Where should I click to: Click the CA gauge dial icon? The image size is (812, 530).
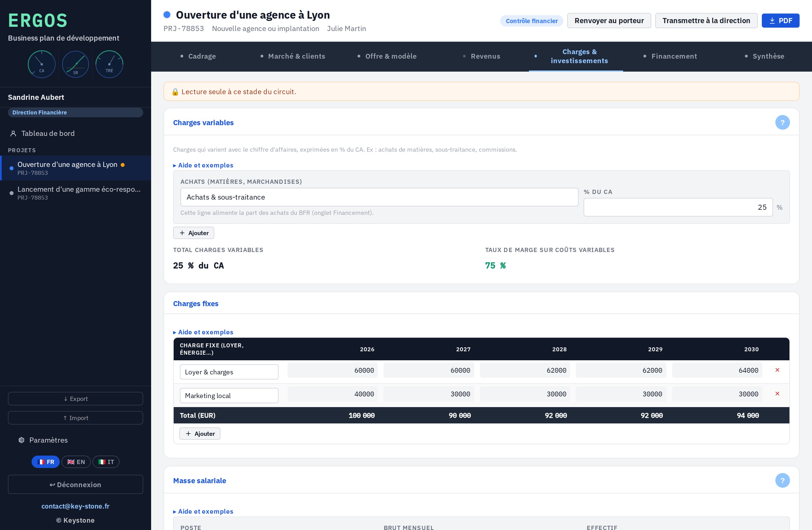click(42, 64)
